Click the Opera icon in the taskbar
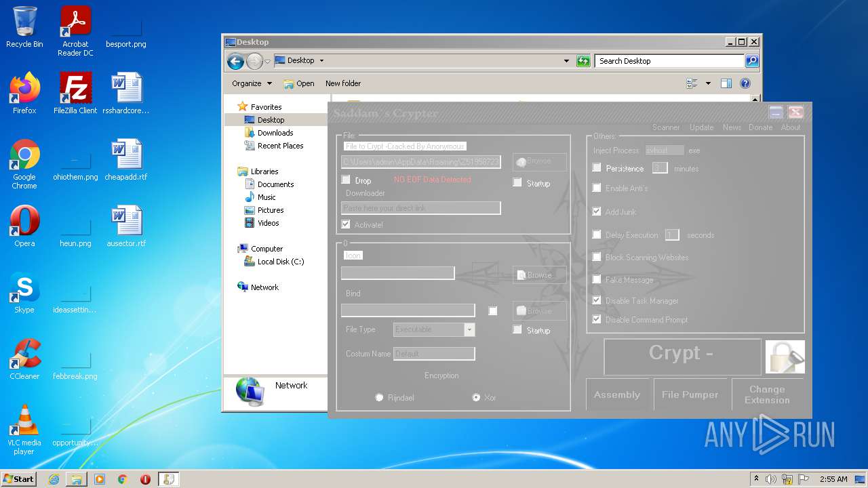868x488 pixels. pos(145,479)
